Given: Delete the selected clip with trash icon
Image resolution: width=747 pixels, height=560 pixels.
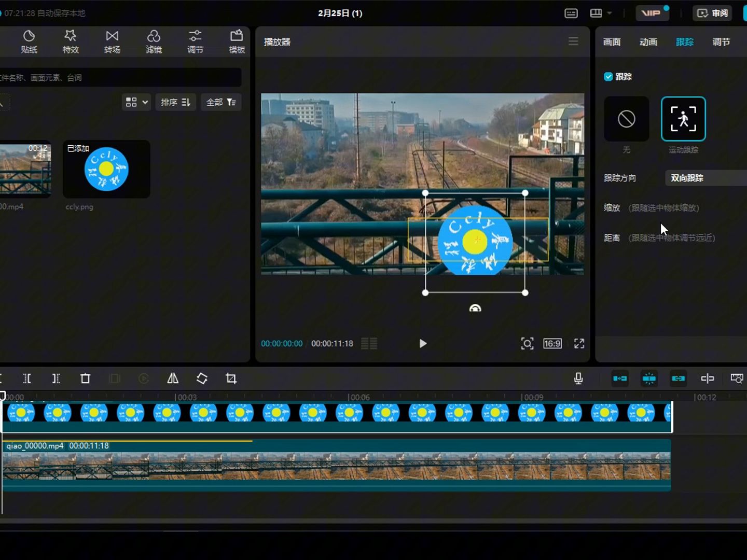Looking at the screenshot, I should [86, 379].
